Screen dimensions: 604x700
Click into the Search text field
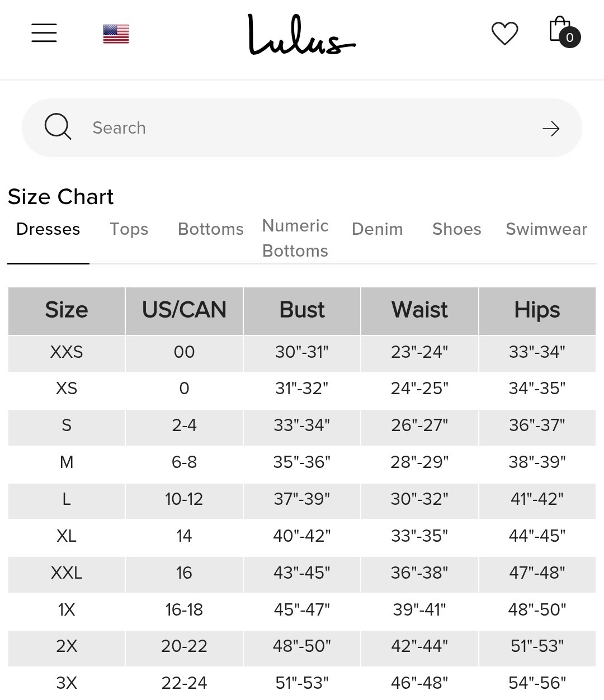point(302,128)
